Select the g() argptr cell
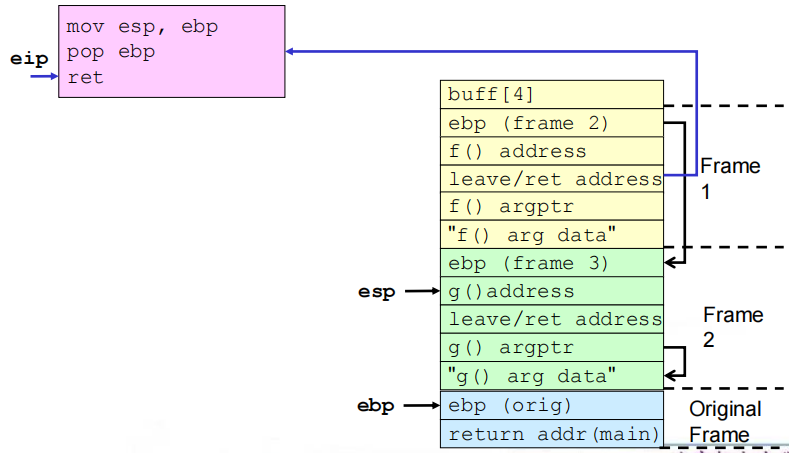 (551, 348)
